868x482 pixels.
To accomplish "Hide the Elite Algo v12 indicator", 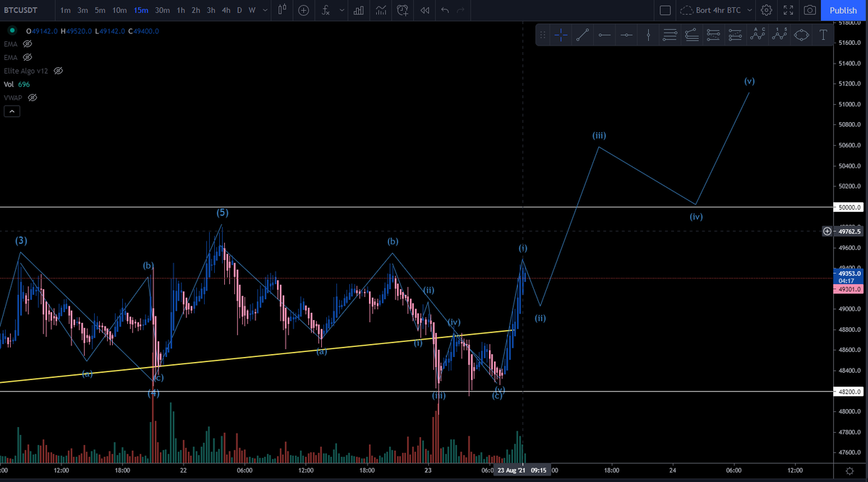I will pyautogui.click(x=58, y=70).
